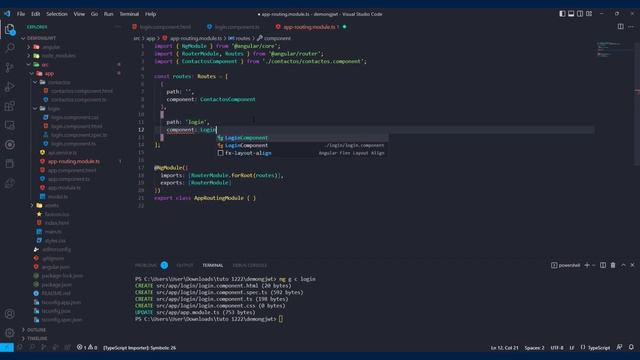Split the terminal pane
640x360 pixels.
pos(603,265)
